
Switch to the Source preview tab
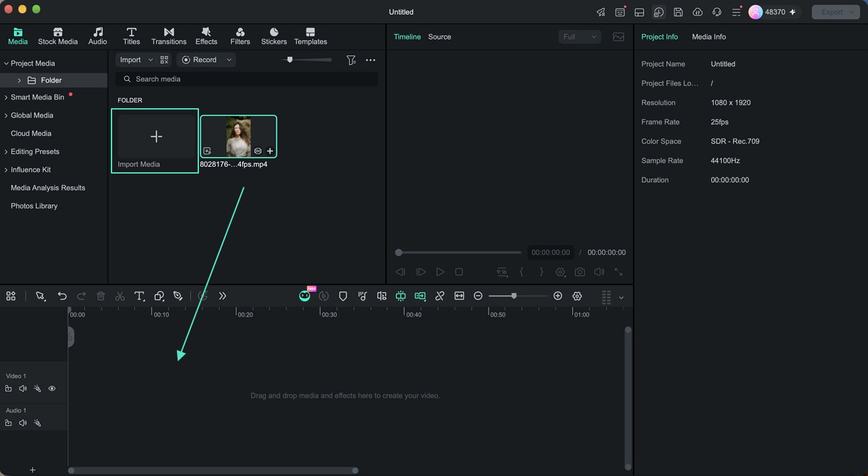pos(439,37)
